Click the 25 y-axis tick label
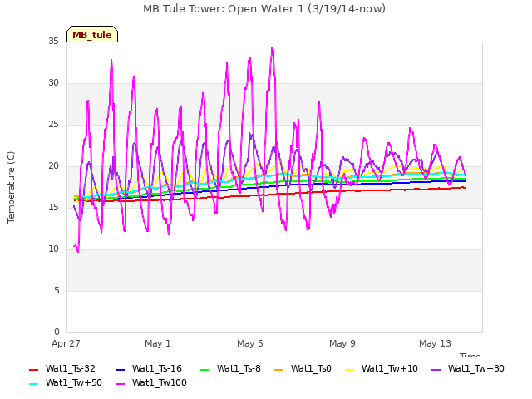Viewport: 532px width, 399px height. 53,125
